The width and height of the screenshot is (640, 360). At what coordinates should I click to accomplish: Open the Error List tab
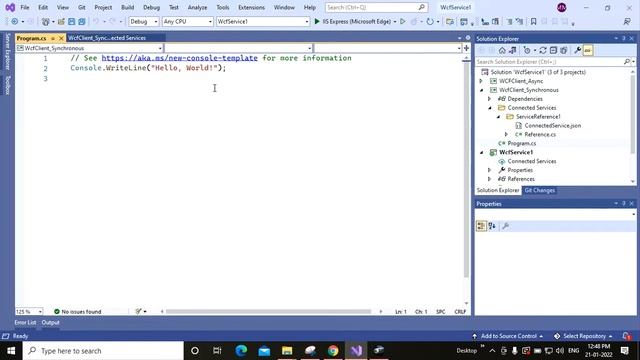(25, 322)
